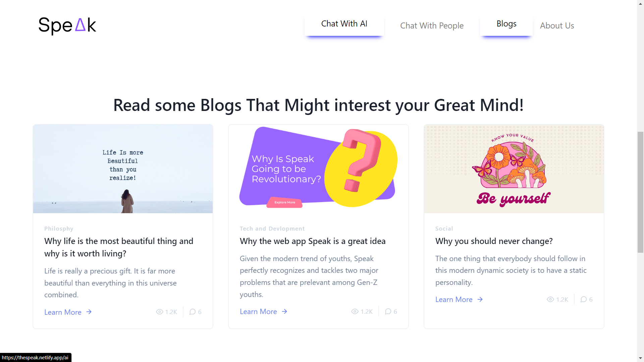644x362 pixels.
Task: Click the 'Be yourself' blog thumbnail
Action: click(514, 169)
